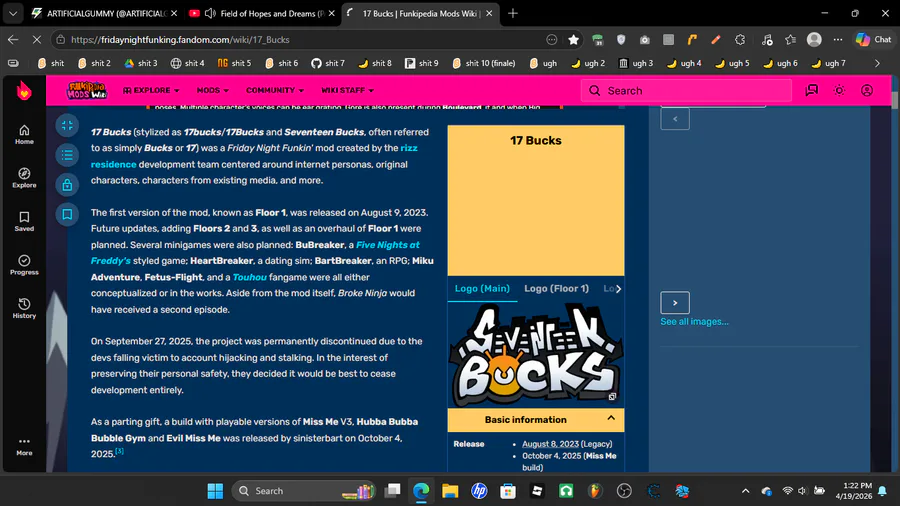Viewport: 900px width, 506px height.
Task: Open the shit 7 GitHub bookmark
Action: pyautogui.click(x=328, y=63)
